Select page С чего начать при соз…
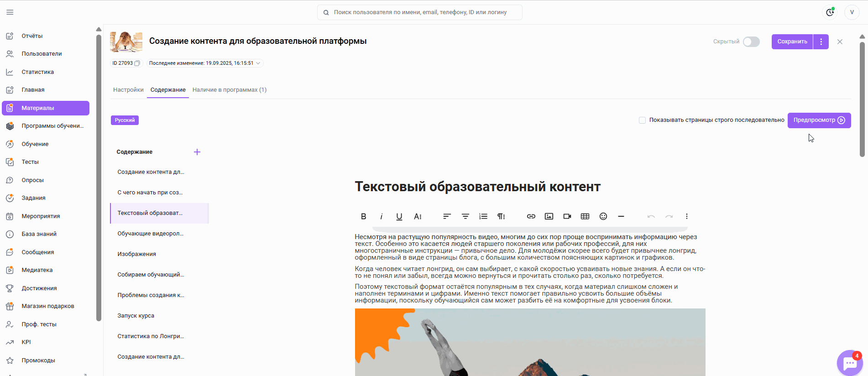 coord(159,193)
